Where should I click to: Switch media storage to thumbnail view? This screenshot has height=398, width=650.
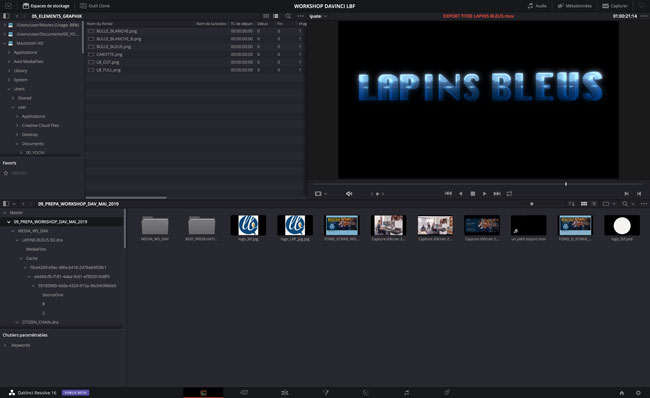[266, 16]
